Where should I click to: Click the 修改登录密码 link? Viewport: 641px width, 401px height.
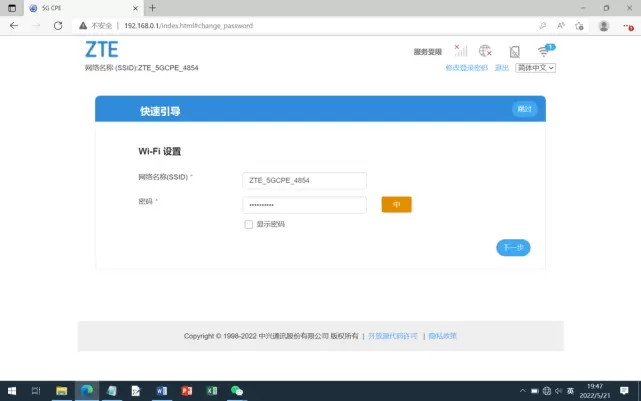coord(466,68)
